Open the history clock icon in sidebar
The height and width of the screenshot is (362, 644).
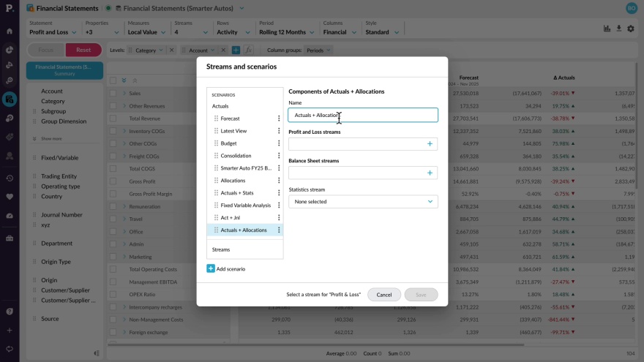click(10, 178)
